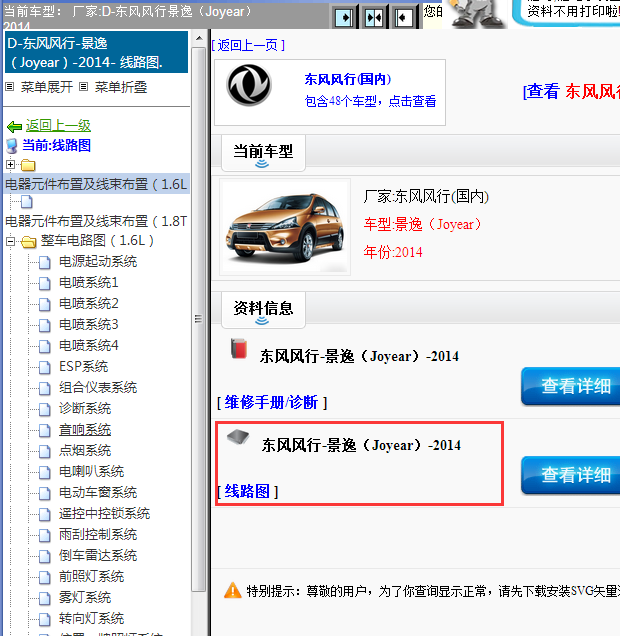Screen dimensions: 620x636
Task: Open 倒车雷达系统 diagram
Action: coord(98,555)
